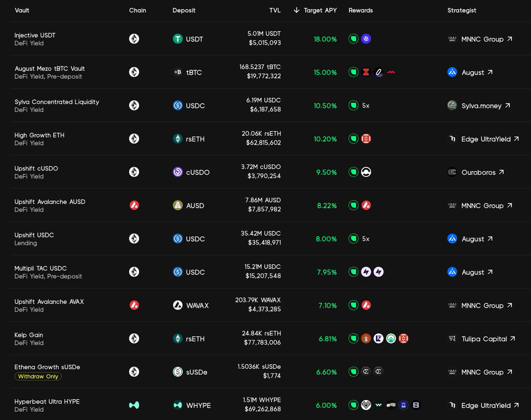Open the Ethena Growth sUSDe vault
531x420 pixels.
47,367
